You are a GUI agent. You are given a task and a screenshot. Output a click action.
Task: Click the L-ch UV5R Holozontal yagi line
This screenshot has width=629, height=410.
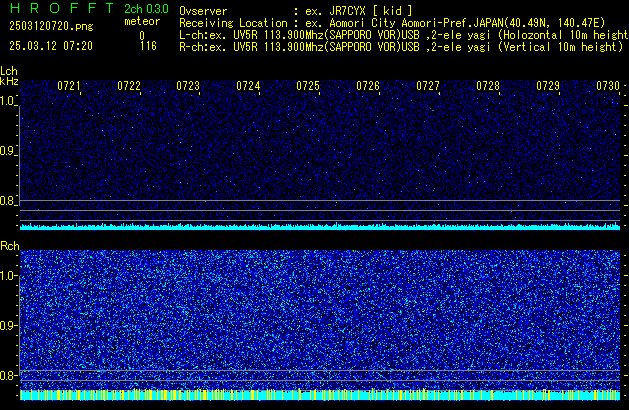(x=404, y=35)
